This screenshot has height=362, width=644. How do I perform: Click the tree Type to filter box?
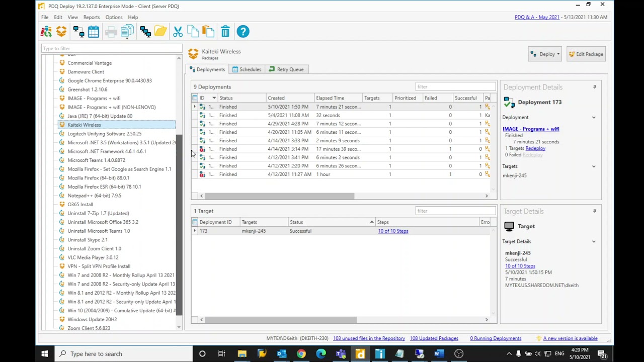click(112, 49)
